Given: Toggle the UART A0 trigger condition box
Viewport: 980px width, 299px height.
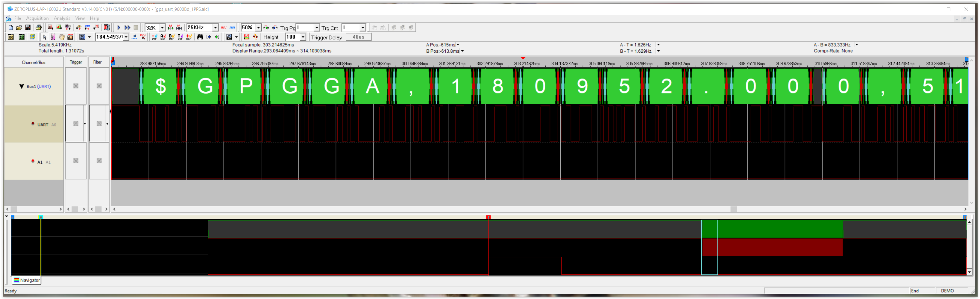Looking at the screenshot, I should (76, 123).
